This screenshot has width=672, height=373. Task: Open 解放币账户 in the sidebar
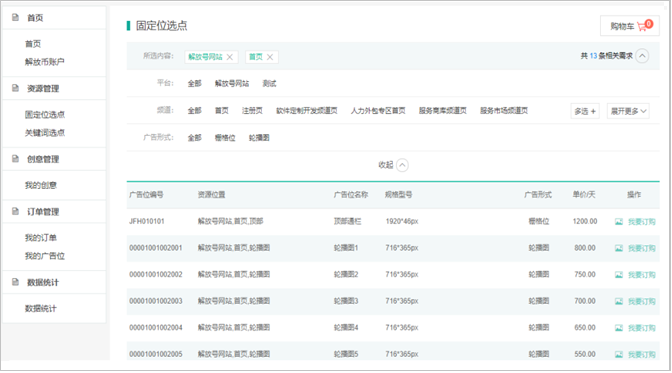click(x=45, y=62)
